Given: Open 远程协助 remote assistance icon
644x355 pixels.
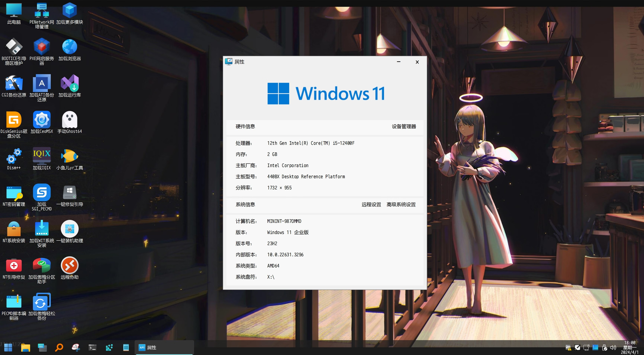Looking at the screenshot, I should click(x=70, y=268).
